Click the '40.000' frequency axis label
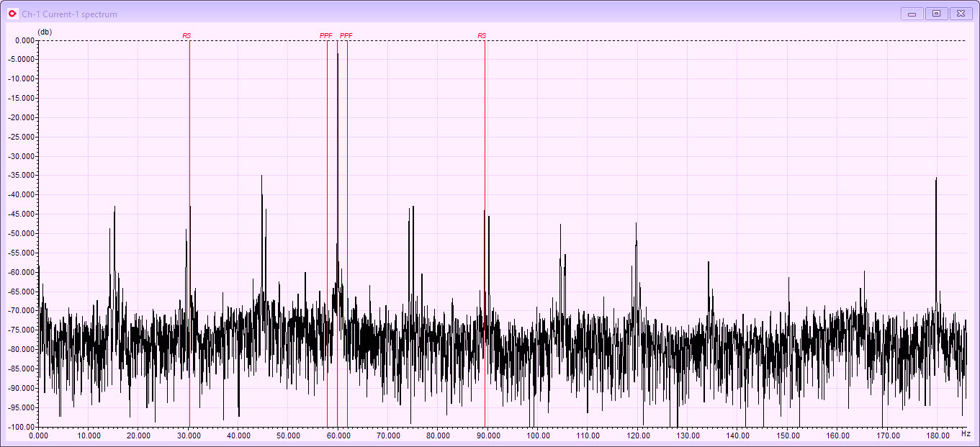 (238, 435)
